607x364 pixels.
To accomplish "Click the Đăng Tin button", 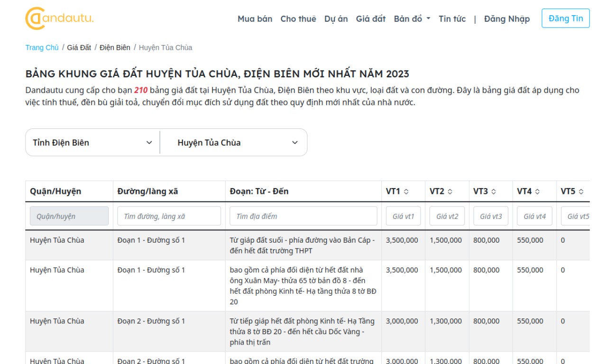I will [x=565, y=18].
